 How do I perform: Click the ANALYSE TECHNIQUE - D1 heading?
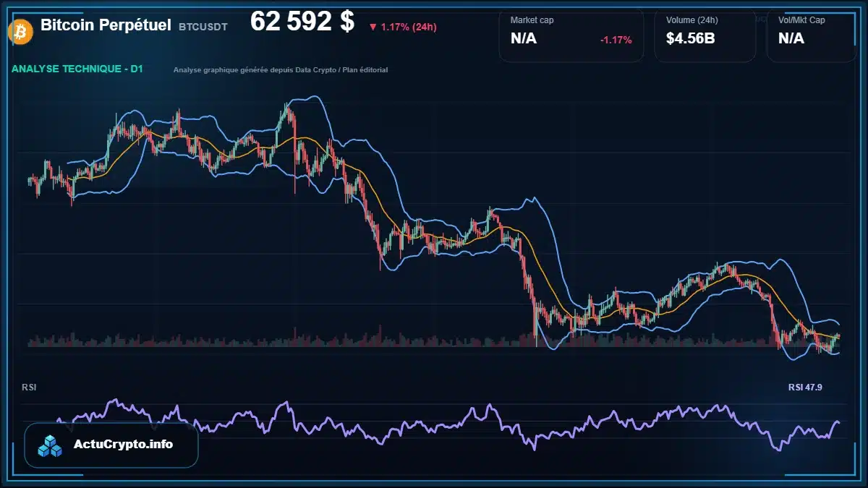(77, 69)
